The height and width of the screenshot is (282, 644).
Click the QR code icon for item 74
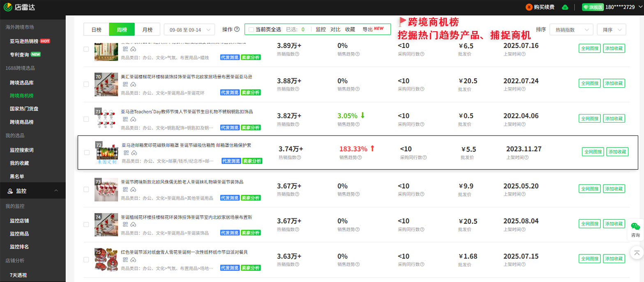125,225
